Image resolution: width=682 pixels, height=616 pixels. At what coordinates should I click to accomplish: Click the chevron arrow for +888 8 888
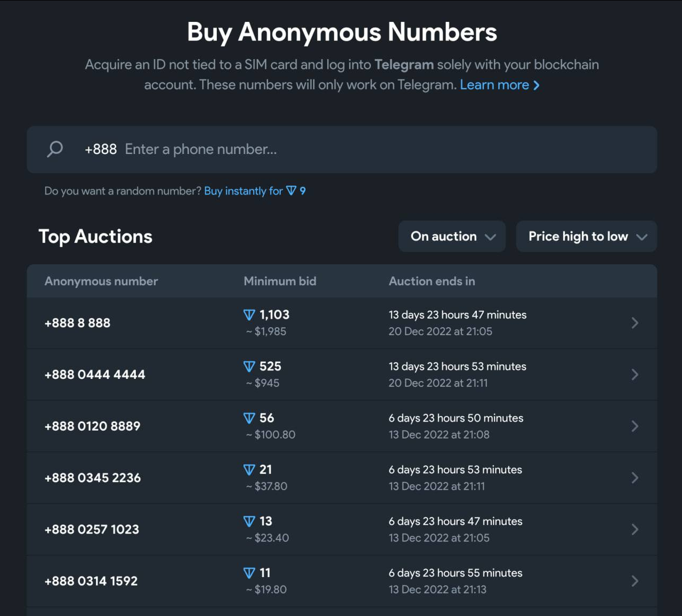point(634,323)
